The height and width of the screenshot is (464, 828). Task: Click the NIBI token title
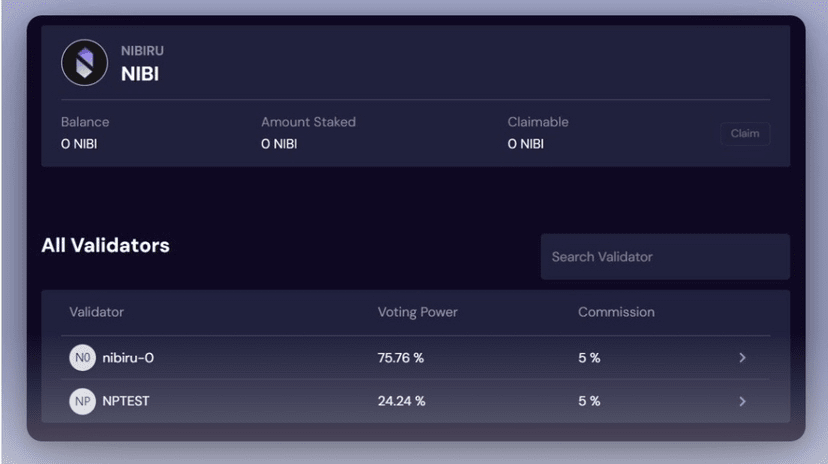[x=140, y=74]
